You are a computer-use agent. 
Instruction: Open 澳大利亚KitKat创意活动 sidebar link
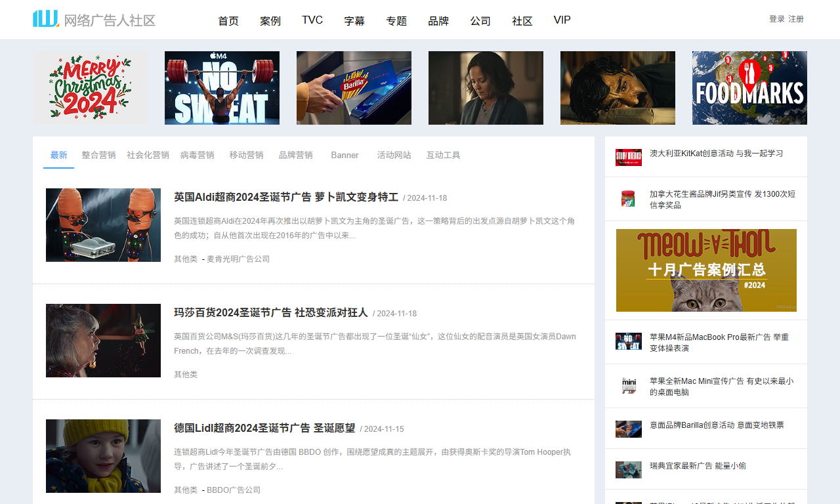716,154
